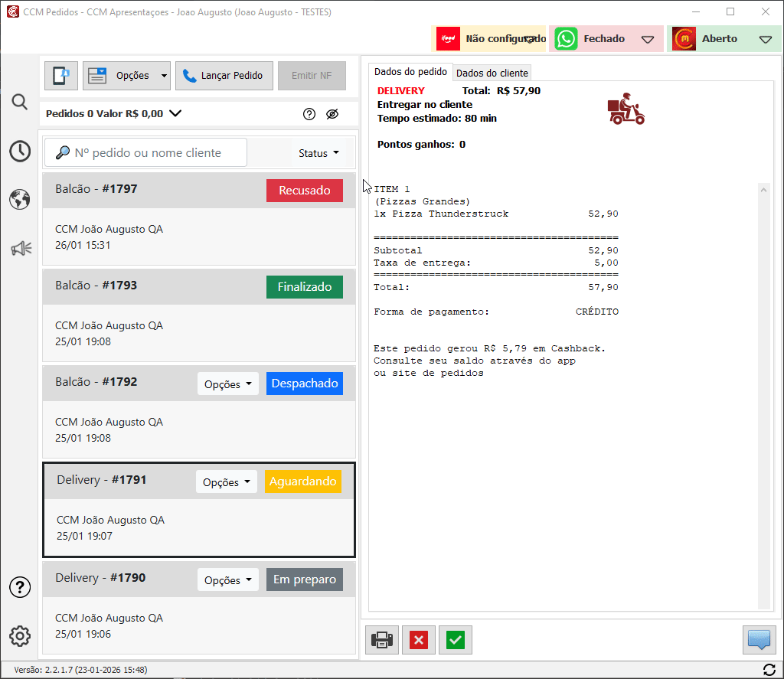Open the blue chat message icon
Image resolution: width=784 pixels, height=679 pixels.
[x=759, y=640]
